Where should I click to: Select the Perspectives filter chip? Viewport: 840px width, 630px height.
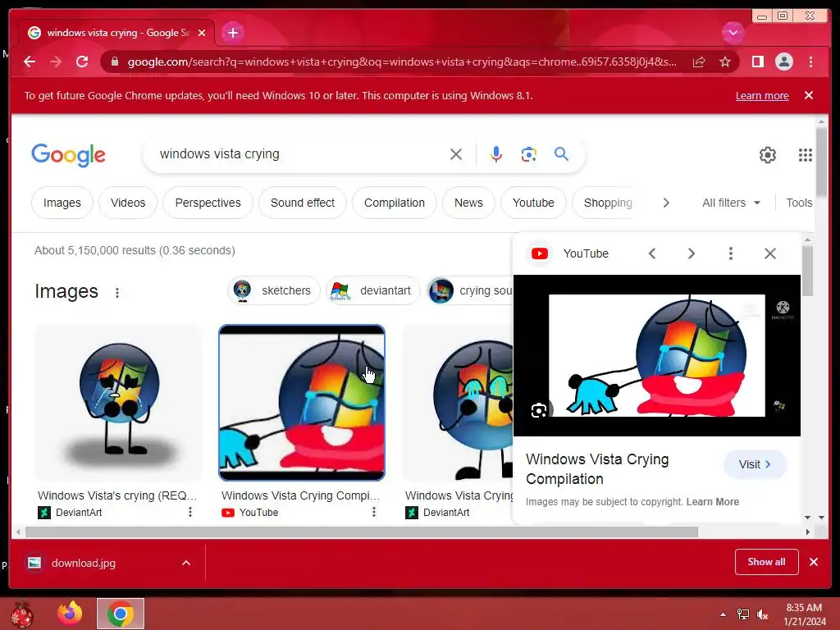tap(208, 203)
